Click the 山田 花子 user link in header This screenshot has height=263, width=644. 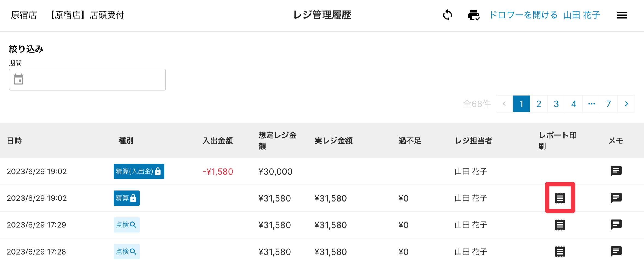point(582,15)
